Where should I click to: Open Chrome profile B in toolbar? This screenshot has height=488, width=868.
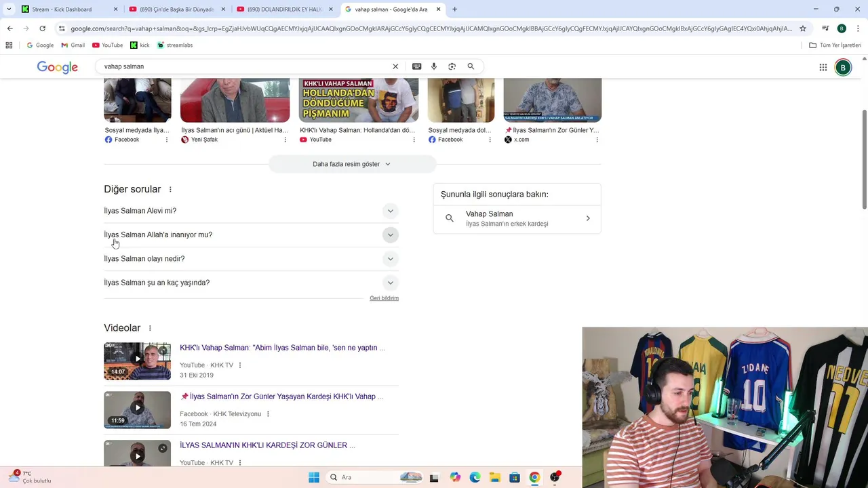point(842,28)
